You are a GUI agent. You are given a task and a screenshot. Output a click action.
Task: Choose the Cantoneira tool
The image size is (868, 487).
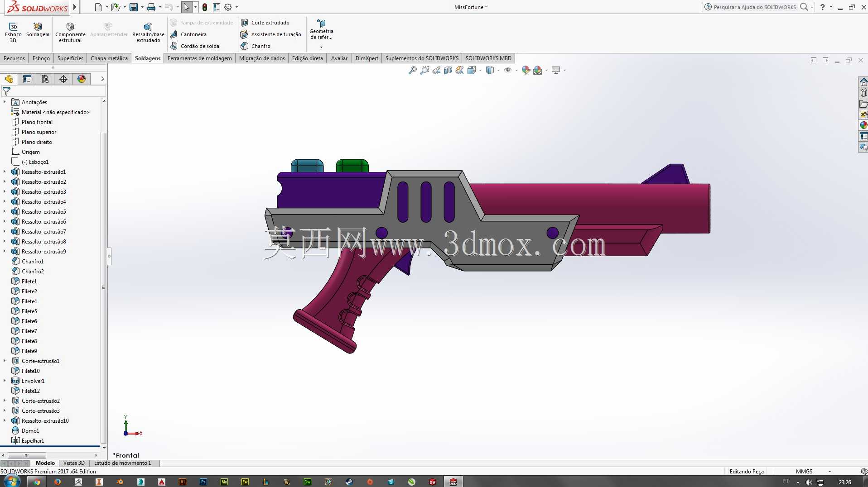click(x=188, y=34)
